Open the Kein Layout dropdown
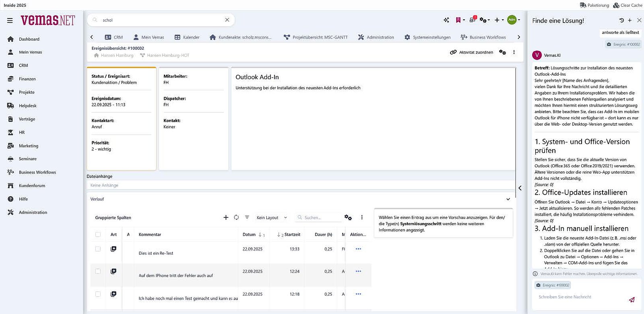The image size is (644, 314). pyautogui.click(x=272, y=218)
